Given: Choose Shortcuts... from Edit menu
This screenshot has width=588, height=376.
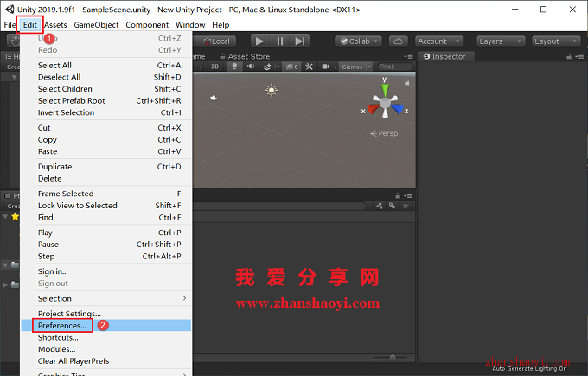Looking at the screenshot, I should (x=106, y=337).
